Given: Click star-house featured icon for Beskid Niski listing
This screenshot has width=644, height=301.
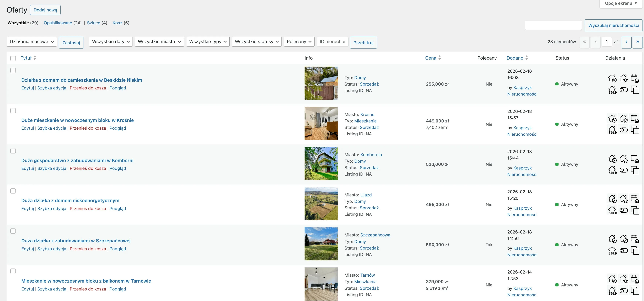Looking at the screenshot, I should point(624,78).
